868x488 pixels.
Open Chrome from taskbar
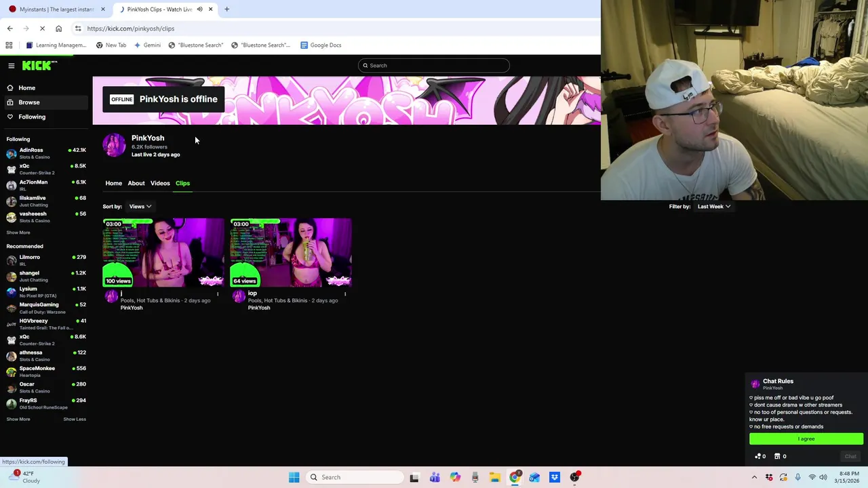pyautogui.click(x=515, y=477)
